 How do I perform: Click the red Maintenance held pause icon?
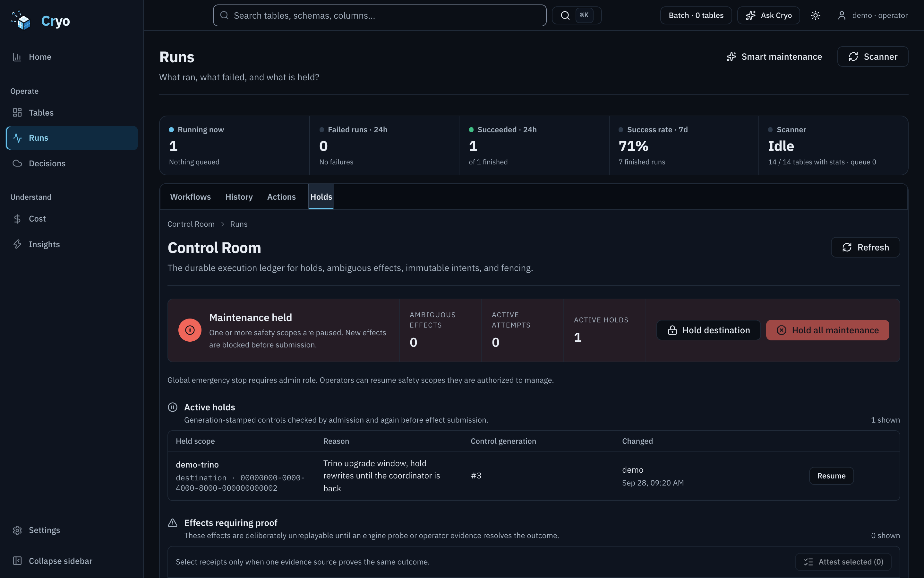coord(190,330)
